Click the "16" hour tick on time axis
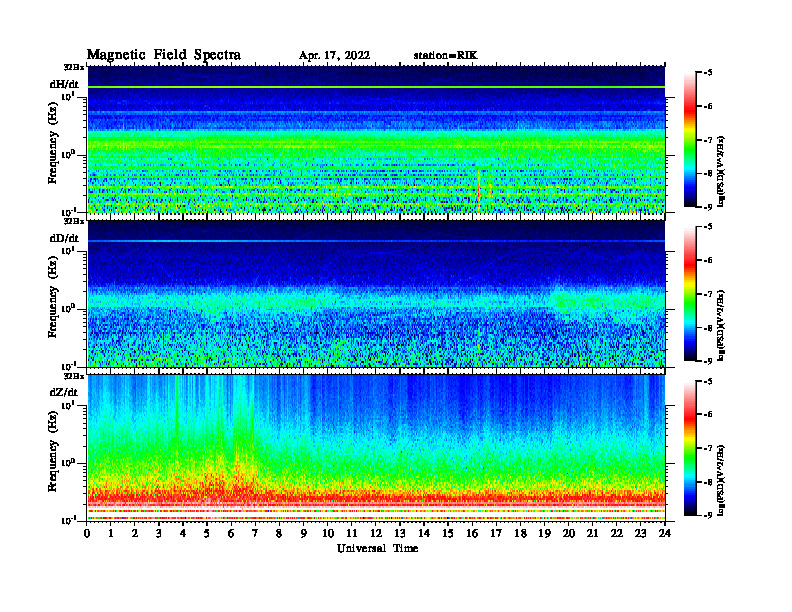Screen dimensions: 792x612 pos(472,533)
